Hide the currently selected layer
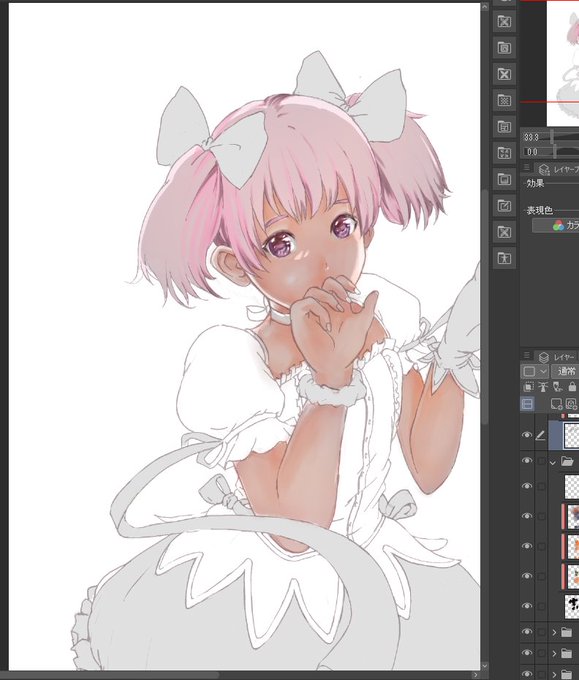 [527, 435]
